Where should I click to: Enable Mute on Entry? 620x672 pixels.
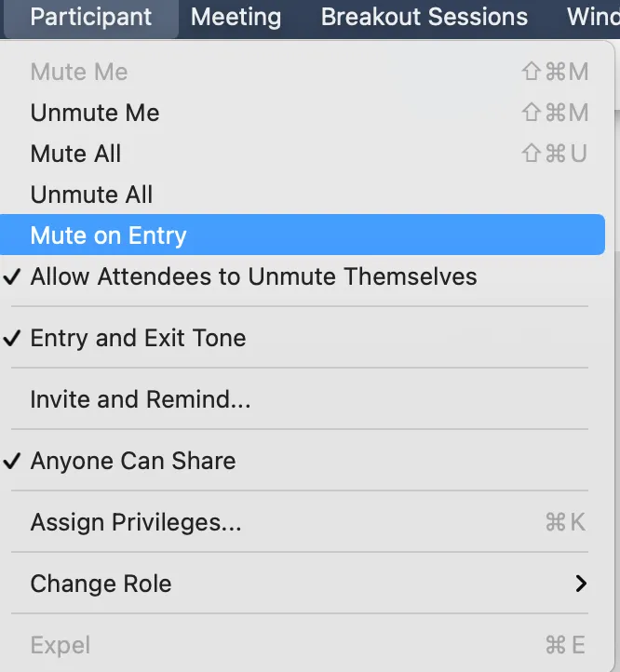(109, 235)
